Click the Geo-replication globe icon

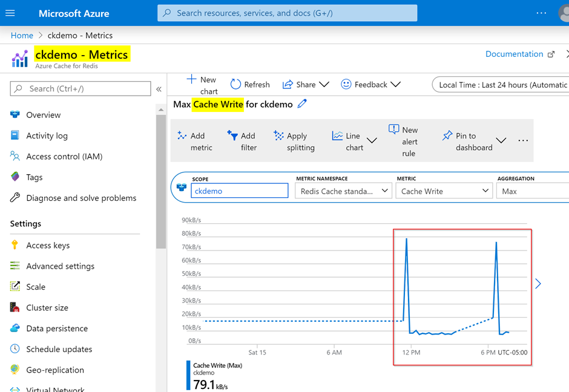pos(15,369)
